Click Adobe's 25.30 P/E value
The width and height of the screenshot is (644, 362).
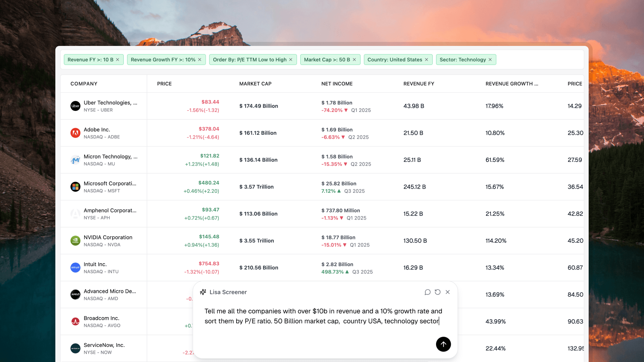pyautogui.click(x=576, y=133)
